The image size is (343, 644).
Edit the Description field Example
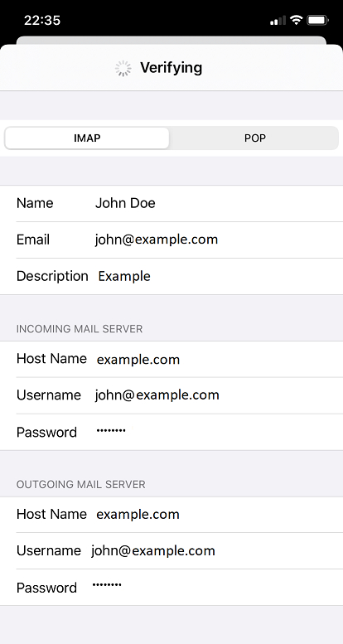(x=171, y=276)
